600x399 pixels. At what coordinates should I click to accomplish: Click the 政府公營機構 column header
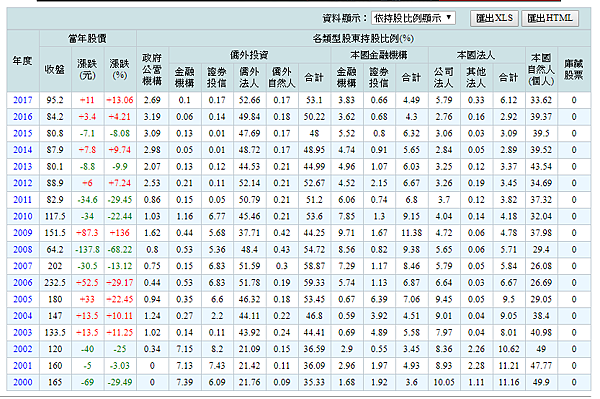pyautogui.click(x=152, y=70)
